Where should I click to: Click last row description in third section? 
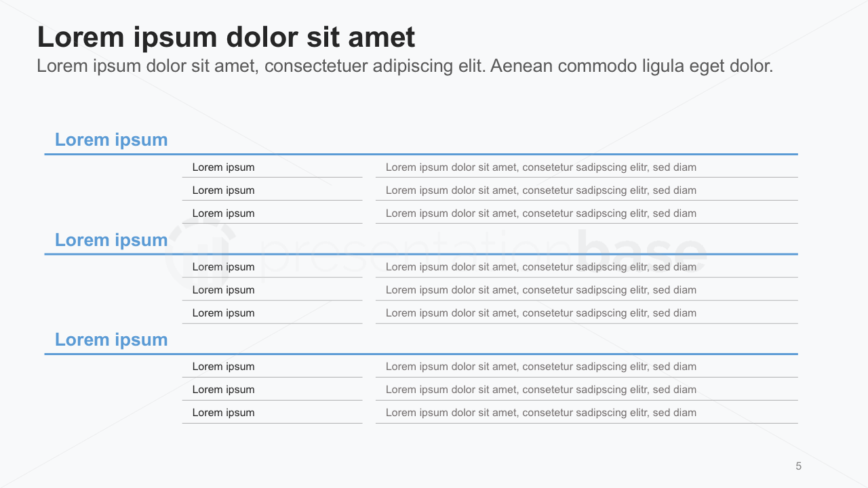(540, 413)
